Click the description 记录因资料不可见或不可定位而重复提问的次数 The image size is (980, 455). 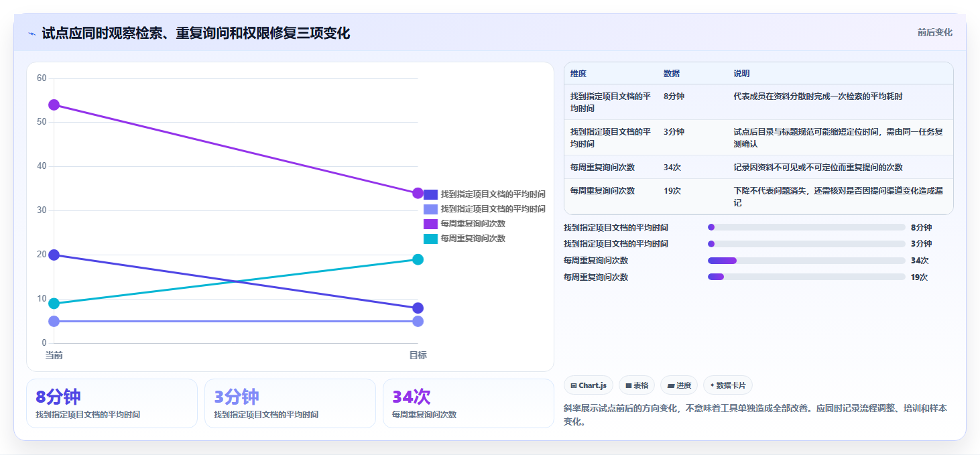point(818,168)
